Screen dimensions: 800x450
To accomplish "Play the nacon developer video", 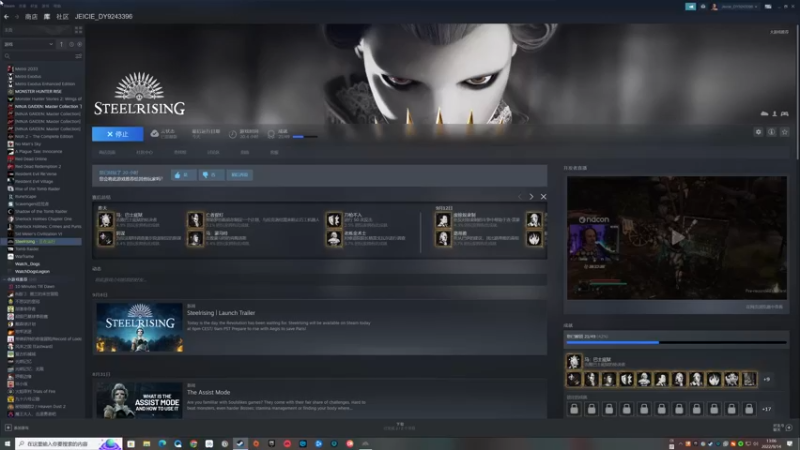I will [677, 238].
